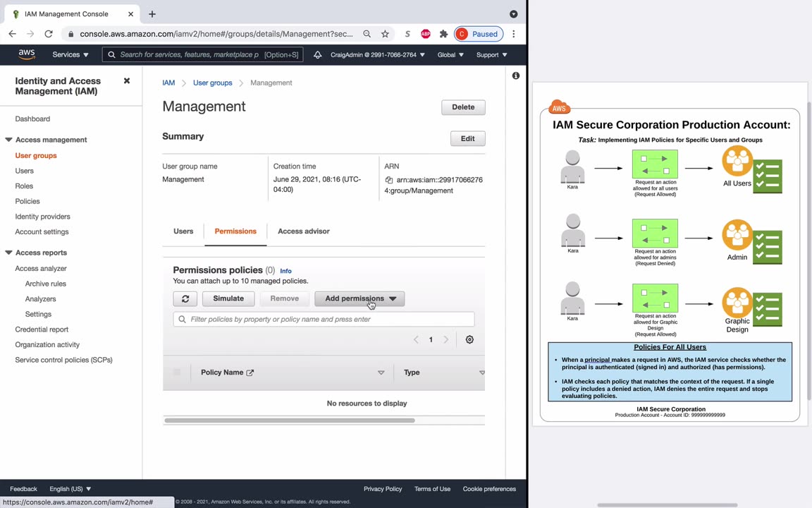This screenshot has height=508, width=812.
Task: Click the IAM breadcrumb link
Action: [168, 83]
